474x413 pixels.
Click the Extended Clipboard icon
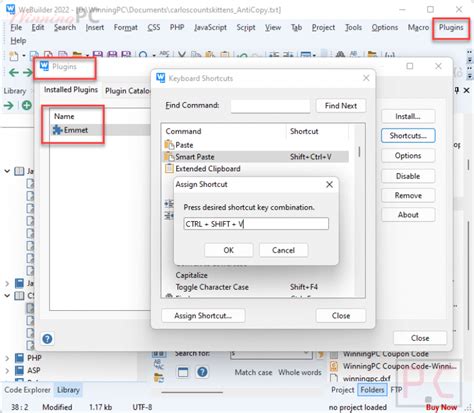169,168
